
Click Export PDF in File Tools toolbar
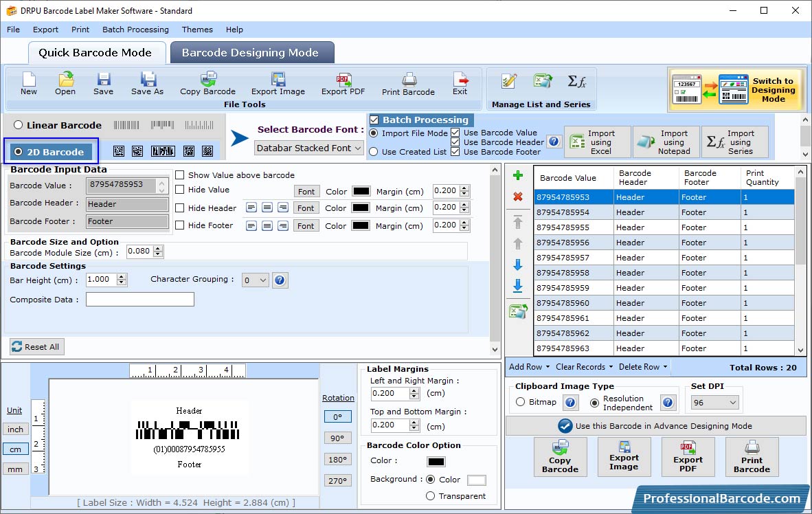tap(343, 84)
